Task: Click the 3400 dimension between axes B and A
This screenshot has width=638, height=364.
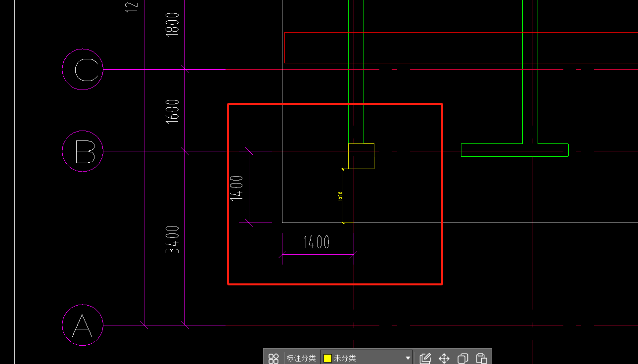Action: point(173,239)
